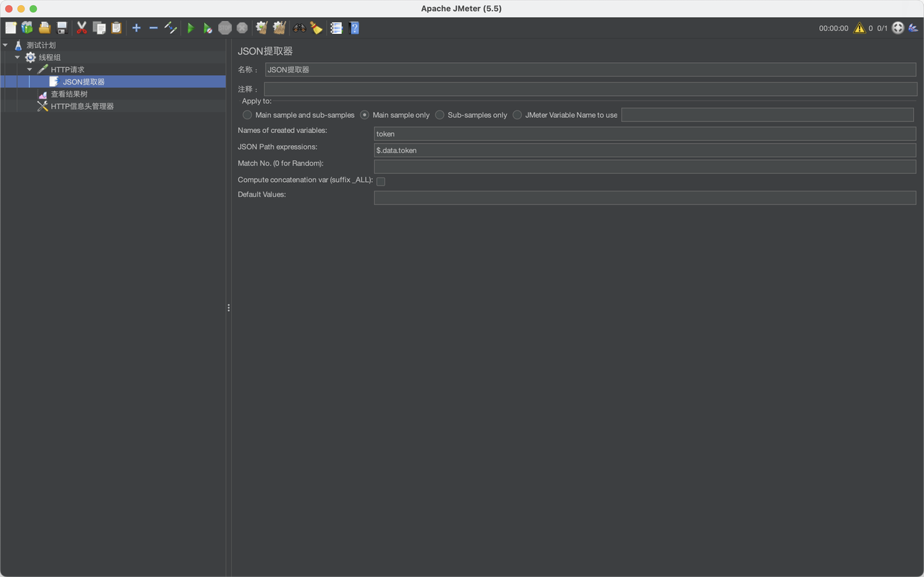Click the Save floppy disk icon

click(x=62, y=28)
